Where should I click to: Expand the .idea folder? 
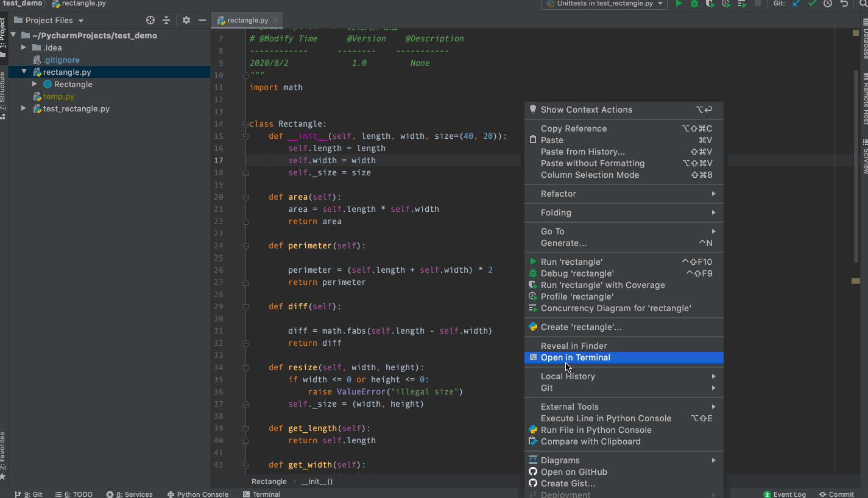point(24,47)
